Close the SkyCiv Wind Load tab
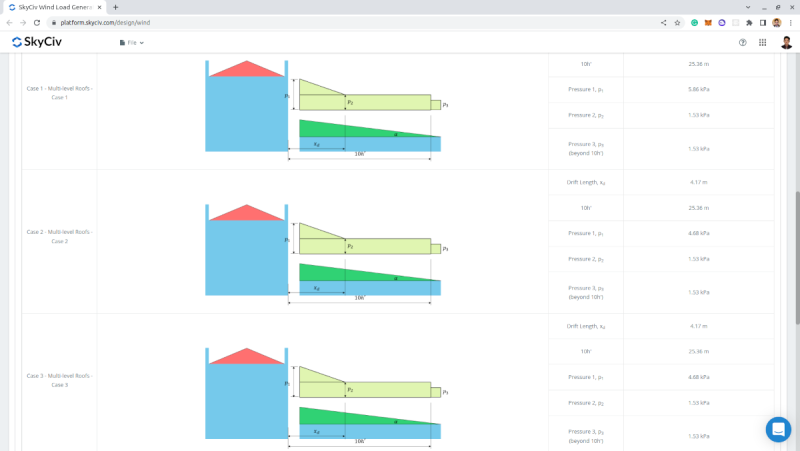 tap(99, 7)
